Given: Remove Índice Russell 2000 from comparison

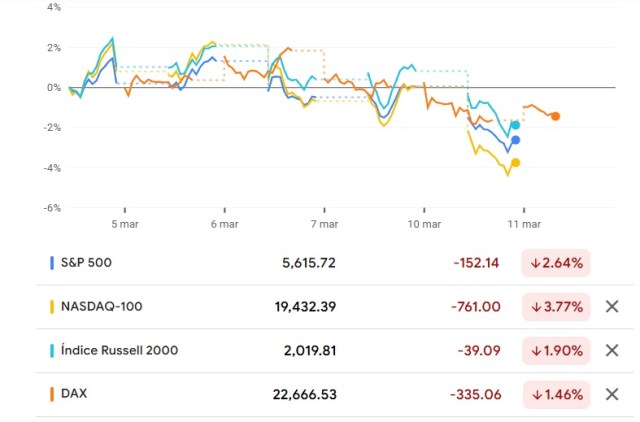Looking at the screenshot, I should tap(612, 350).
